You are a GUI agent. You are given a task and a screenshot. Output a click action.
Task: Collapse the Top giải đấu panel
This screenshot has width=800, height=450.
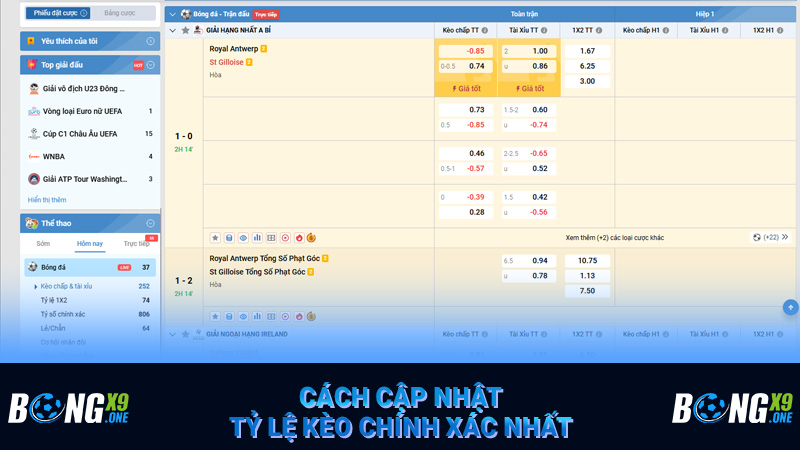(x=150, y=65)
